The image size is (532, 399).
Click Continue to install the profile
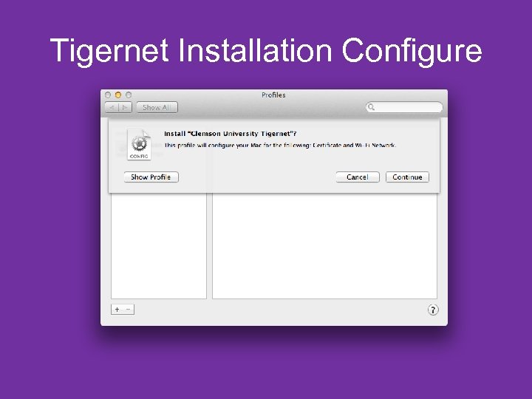point(407,177)
